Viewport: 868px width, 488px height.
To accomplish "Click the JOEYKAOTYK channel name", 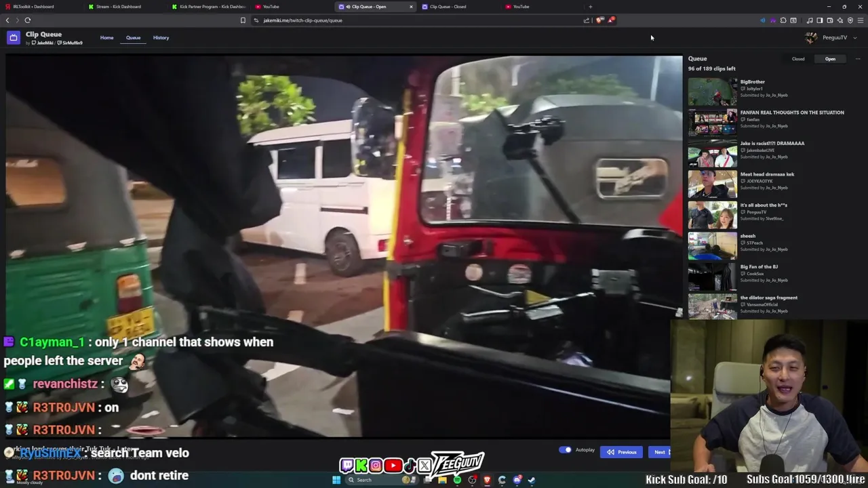I will click(x=759, y=181).
